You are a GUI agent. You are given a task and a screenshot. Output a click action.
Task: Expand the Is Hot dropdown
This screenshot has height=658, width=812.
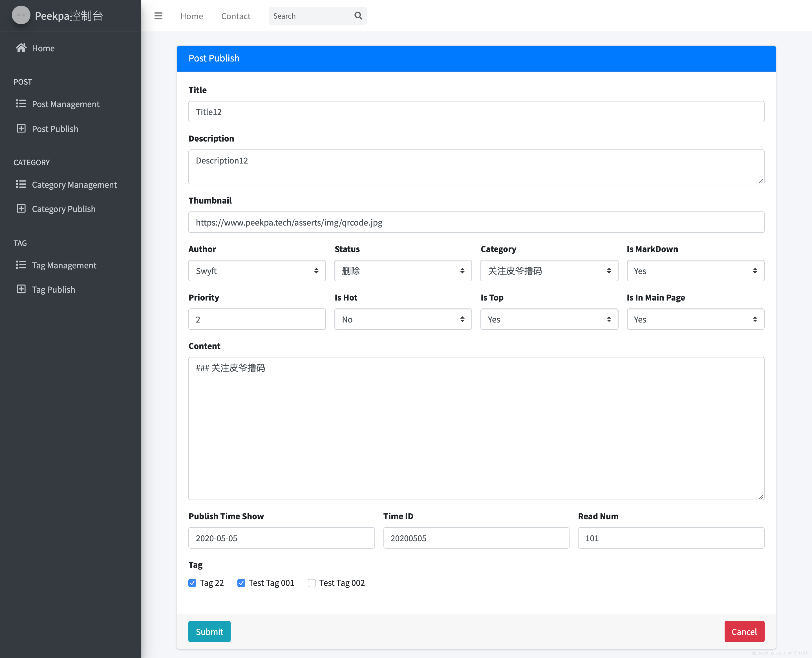pyautogui.click(x=403, y=319)
